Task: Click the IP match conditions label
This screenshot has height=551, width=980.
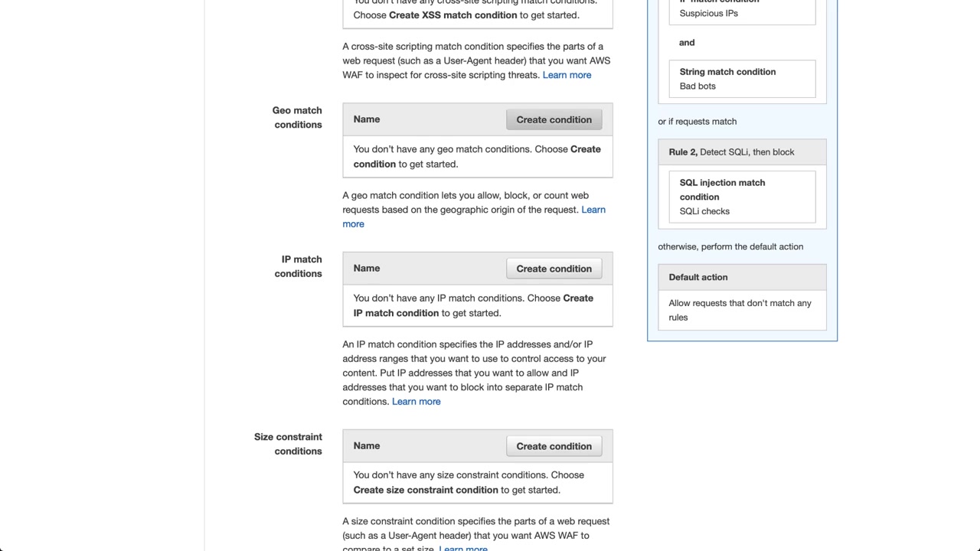Action: [299, 266]
